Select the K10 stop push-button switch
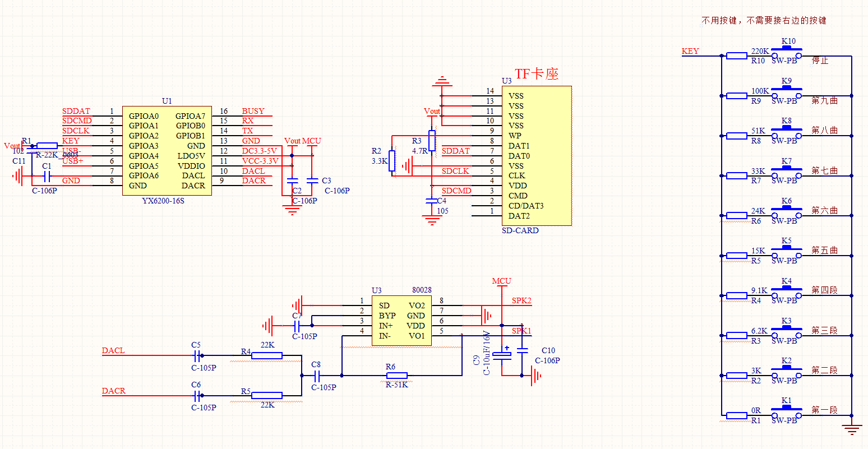 pos(786,52)
